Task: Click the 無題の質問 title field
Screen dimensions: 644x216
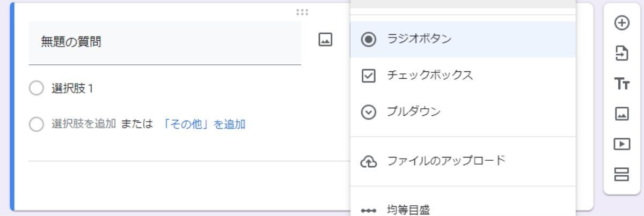Action: 164,43
